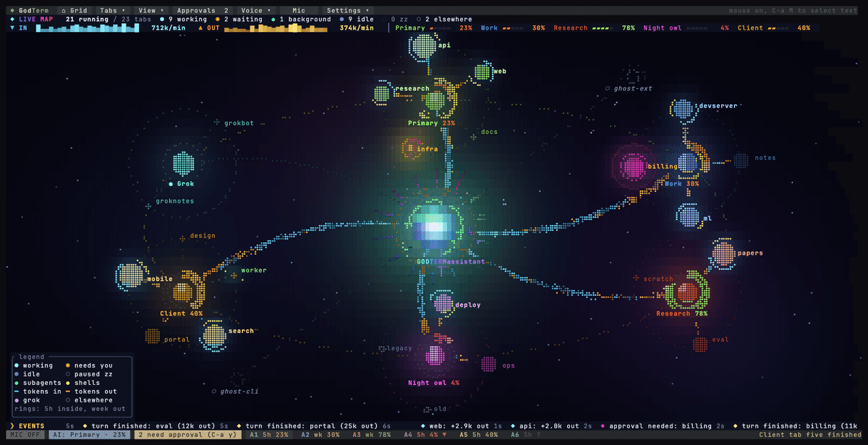Expand the A4 5h 4% account dropdown
Viewport: 868px width, 445px height.
pyautogui.click(x=425, y=435)
